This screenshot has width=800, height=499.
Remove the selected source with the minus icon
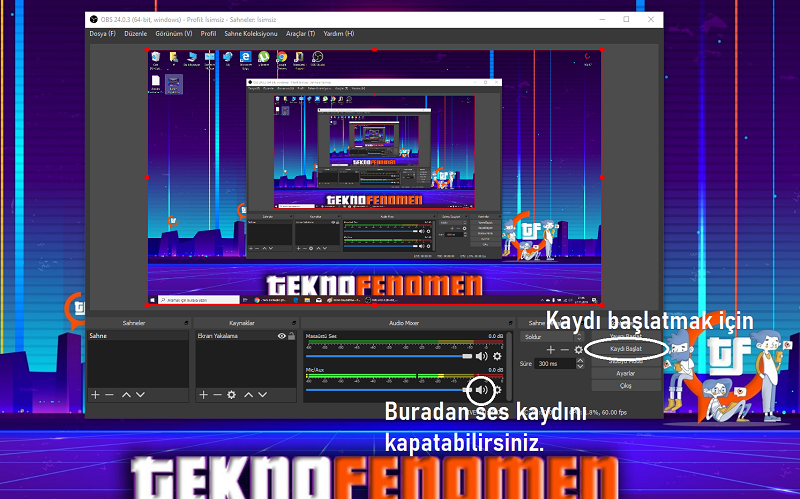[217, 394]
